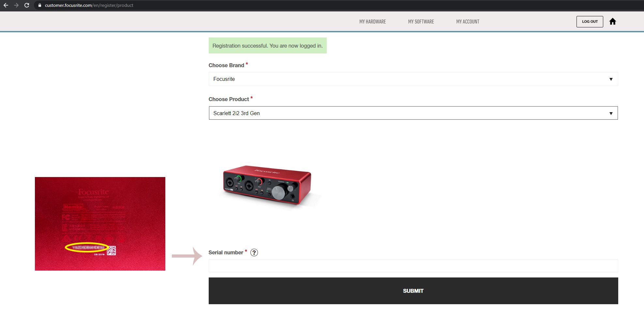Viewport: 644px width, 313px height.
Task: Focus the Serial number text field
Action: click(x=413, y=266)
